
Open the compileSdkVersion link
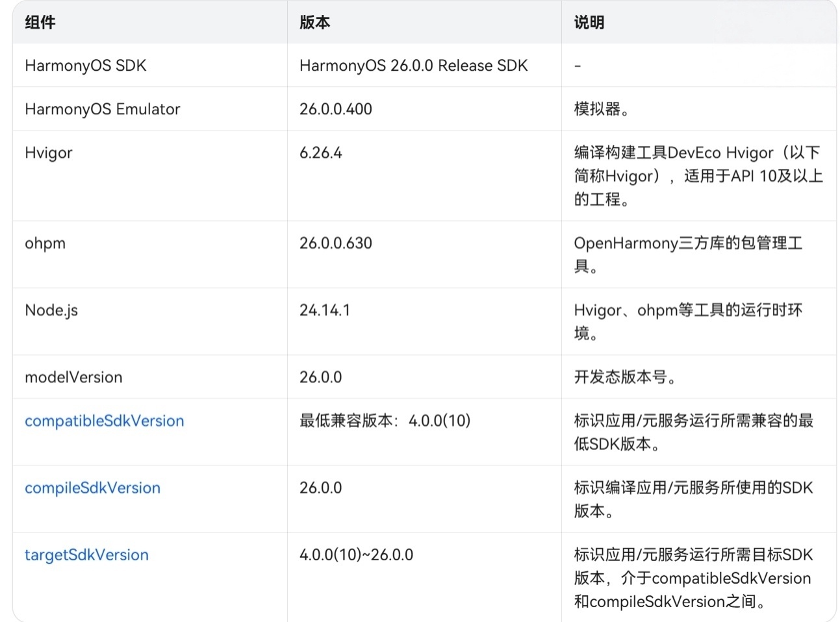[92, 488]
